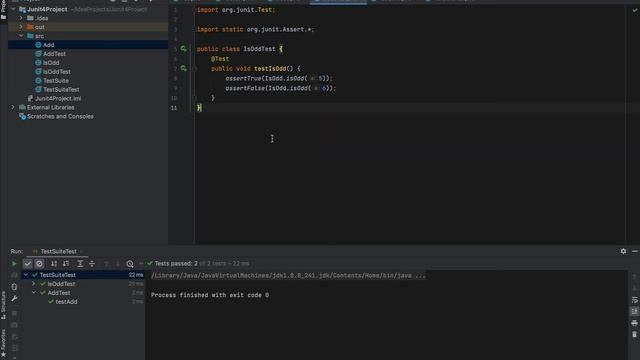Image resolution: width=640 pixels, height=360 pixels.
Task: Rerun tests with green play icon
Action: [x=14, y=264]
